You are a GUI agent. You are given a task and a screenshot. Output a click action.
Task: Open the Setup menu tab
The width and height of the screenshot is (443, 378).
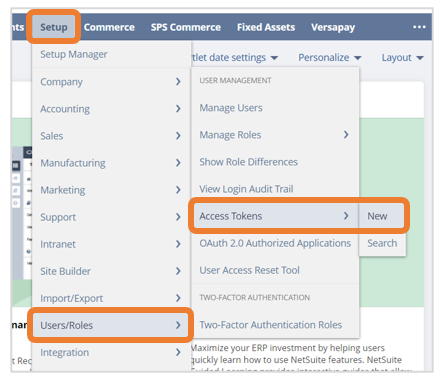[54, 27]
